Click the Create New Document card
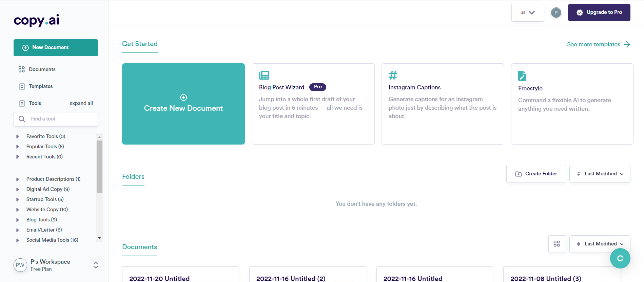The height and width of the screenshot is (282, 644). (183, 104)
